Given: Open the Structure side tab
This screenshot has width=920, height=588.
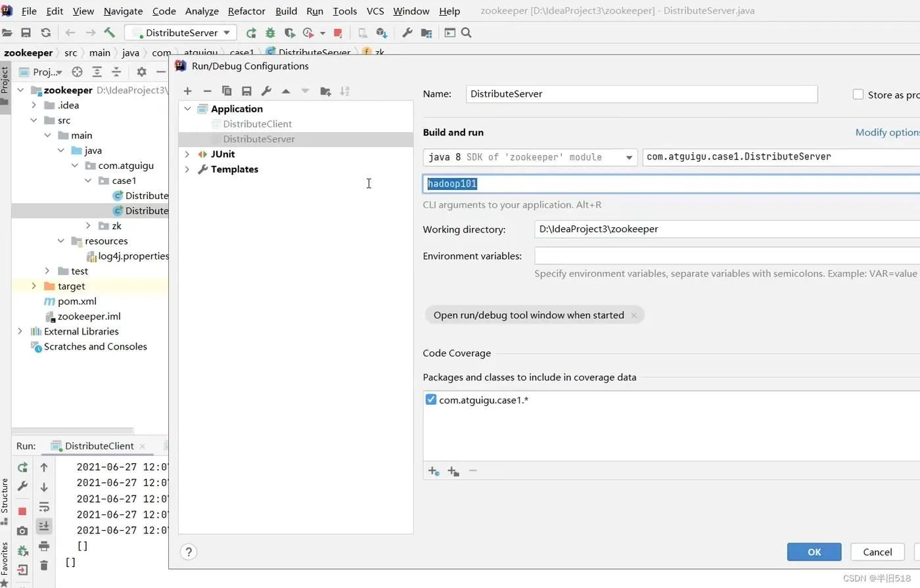Looking at the screenshot, I should click(x=5, y=502).
